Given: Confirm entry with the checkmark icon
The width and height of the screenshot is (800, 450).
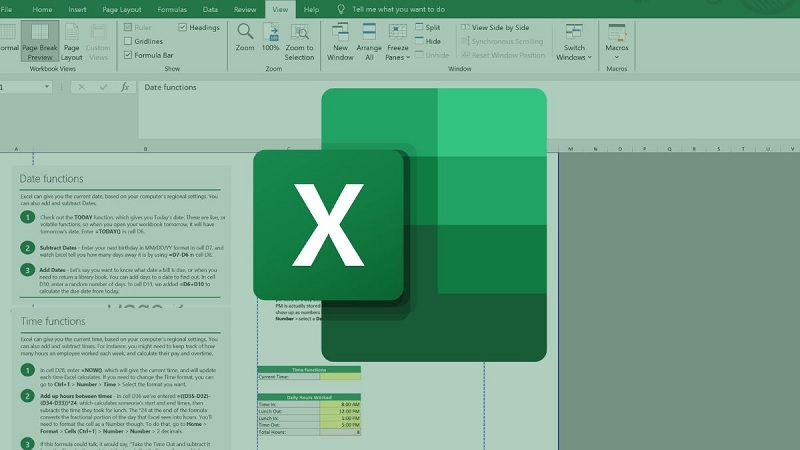Looking at the screenshot, I should click(x=104, y=87).
